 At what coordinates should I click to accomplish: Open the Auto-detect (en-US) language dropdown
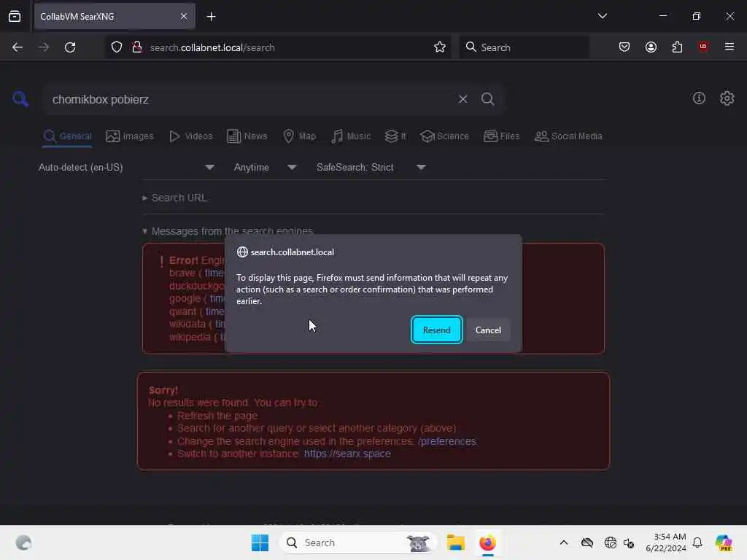[x=126, y=168]
